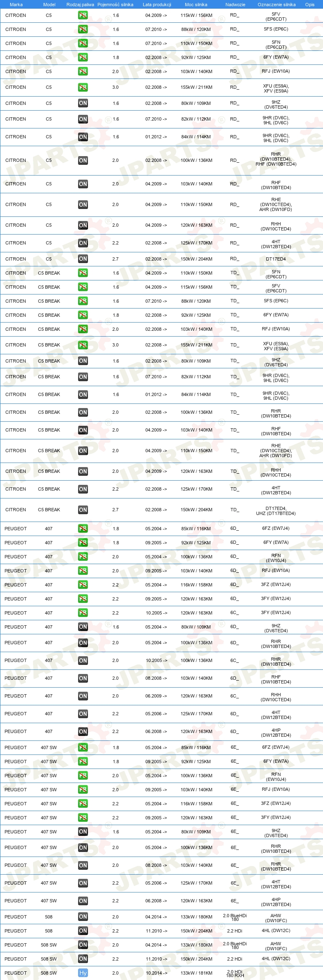Select ON icon in C5 BREAK 2.7 150kW / 204KM row

coord(83,510)
